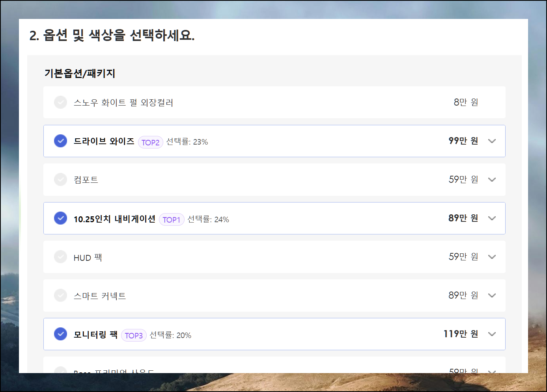Click the 선택률: 24% text
Viewport: 547px width, 392px height.
pyautogui.click(x=208, y=219)
